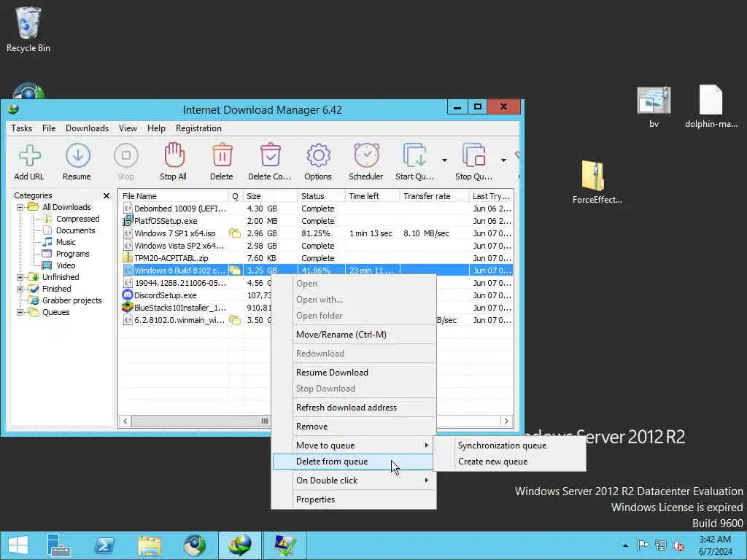Select the PlatfOSSetup.exe download row
Viewport: 747px width, 560px height.
[x=317, y=221]
